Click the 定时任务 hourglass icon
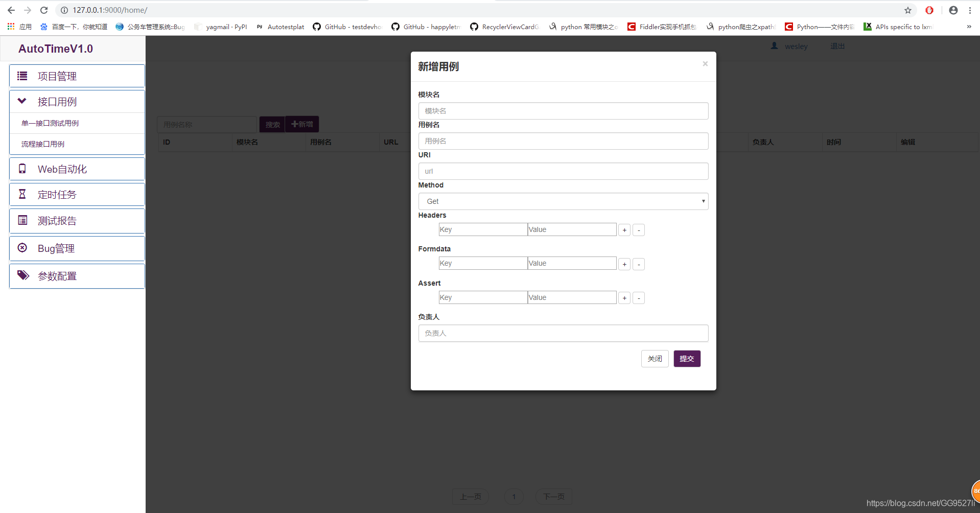 tap(22, 194)
